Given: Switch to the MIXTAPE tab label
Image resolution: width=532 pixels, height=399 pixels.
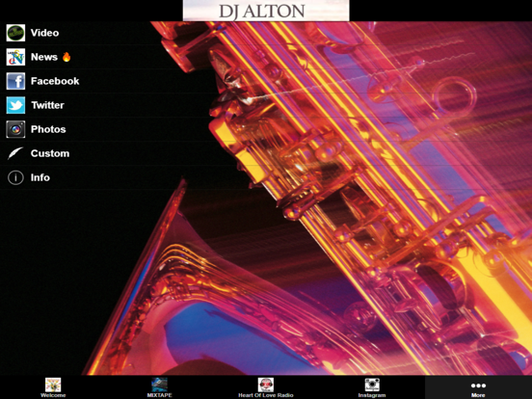Looking at the screenshot, I should pyautogui.click(x=159, y=395).
